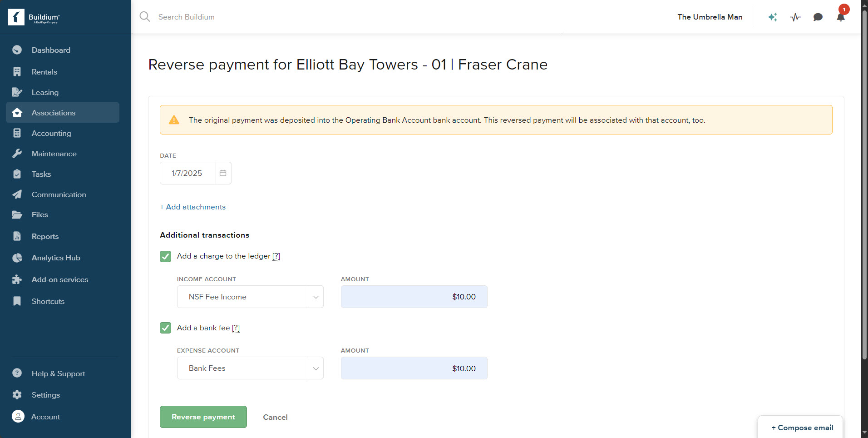Open the Accounting section icon

tap(17, 133)
